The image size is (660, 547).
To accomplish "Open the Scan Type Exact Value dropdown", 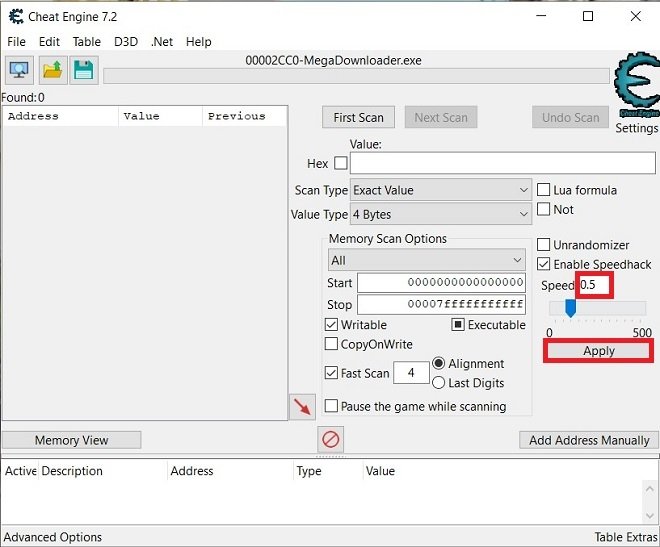I will [x=441, y=190].
